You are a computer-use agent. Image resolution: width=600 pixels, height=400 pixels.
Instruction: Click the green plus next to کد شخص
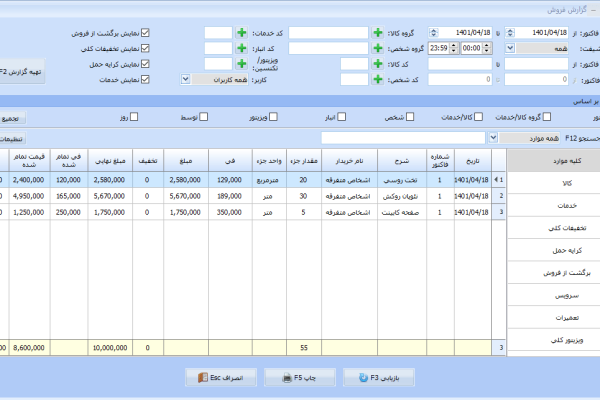378,79
